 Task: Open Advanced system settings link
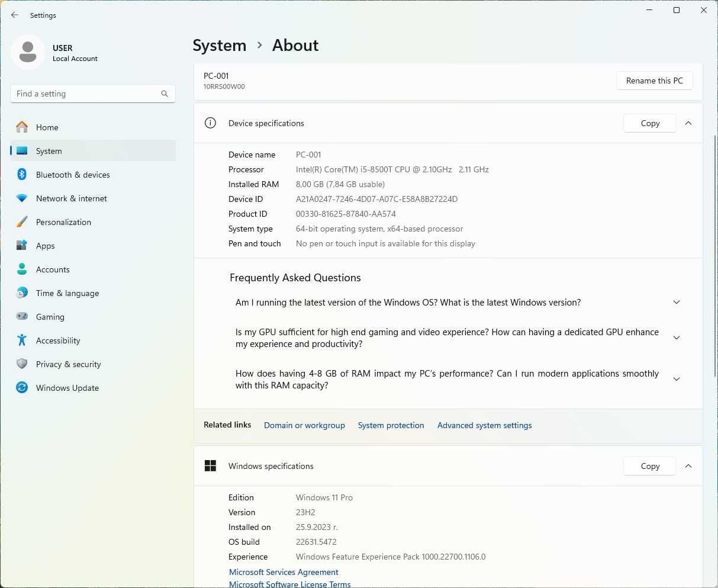(x=484, y=425)
